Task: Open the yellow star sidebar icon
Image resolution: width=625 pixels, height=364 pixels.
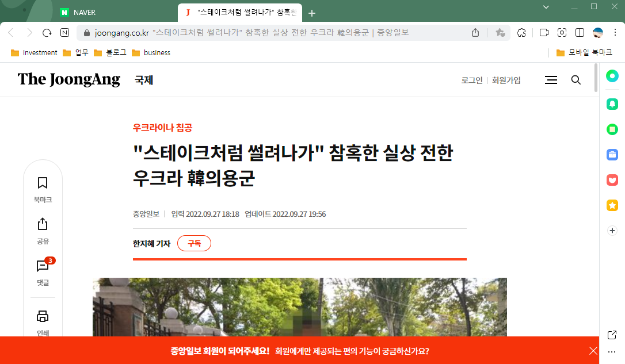Action: click(x=612, y=205)
